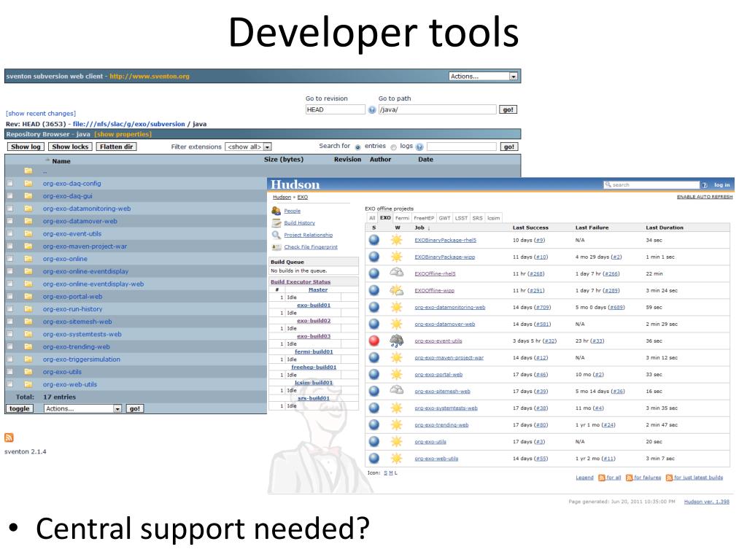The image size is (747, 560).
Task: Check the org-exo-daq-gui checkbox
Action: coord(9,195)
